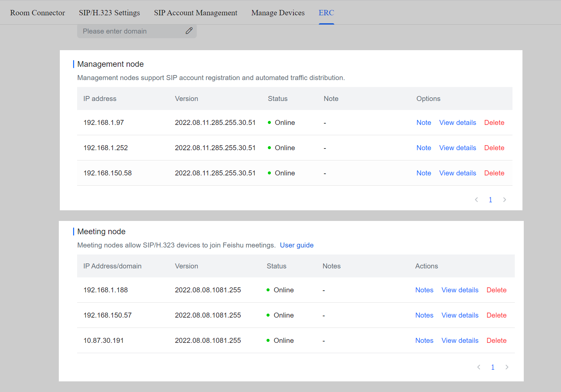Switch to the Room Connector tab
This screenshot has height=392, width=561.
click(x=37, y=13)
